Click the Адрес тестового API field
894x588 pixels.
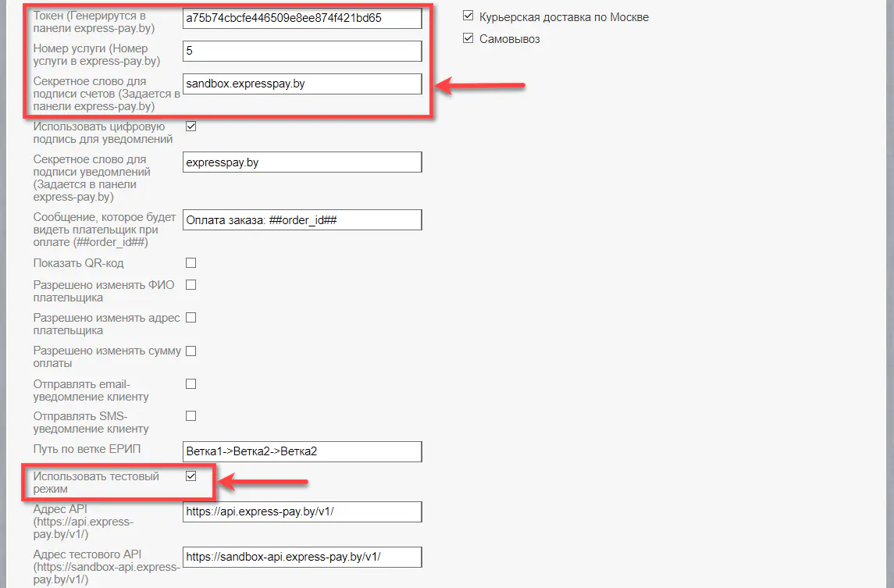coord(301,557)
